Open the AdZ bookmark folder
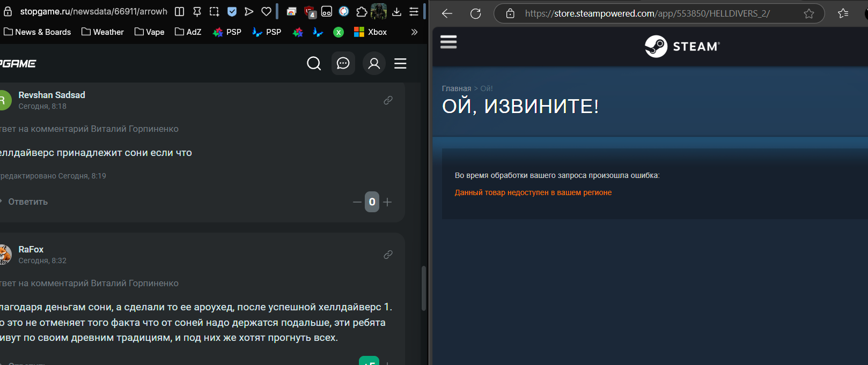 [188, 32]
